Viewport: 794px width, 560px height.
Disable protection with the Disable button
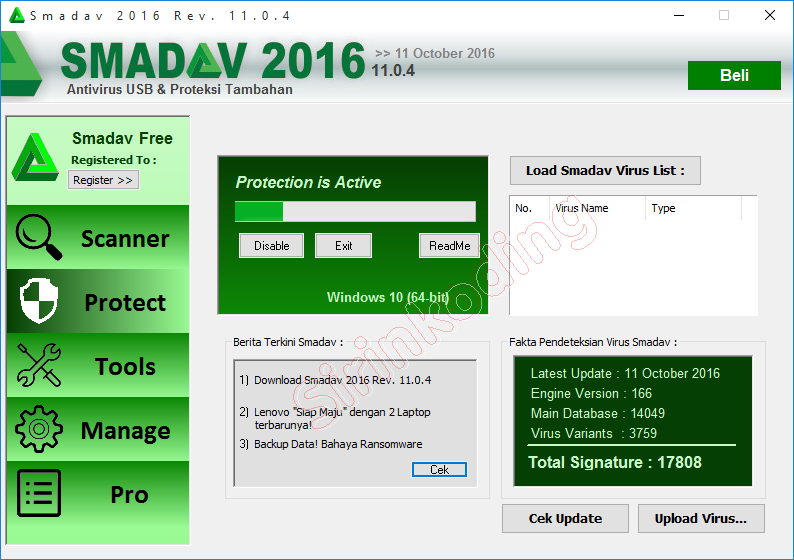(x=271, y=246)
